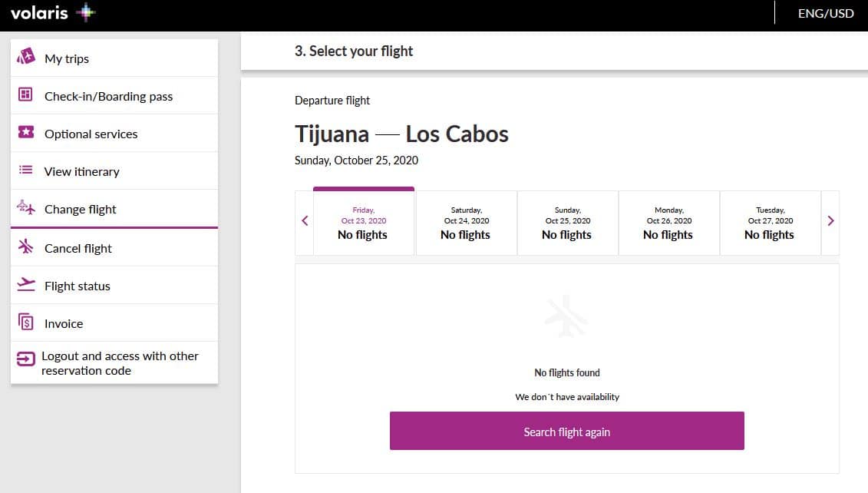Expand earlier dates with the left chevron
The image size is (868, 493).
click(x=304, y=220)
